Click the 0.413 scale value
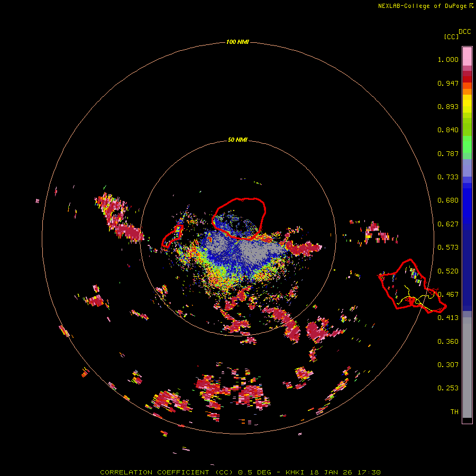The width and height of the screenshot is (476, 476). [x=448, y=318]
